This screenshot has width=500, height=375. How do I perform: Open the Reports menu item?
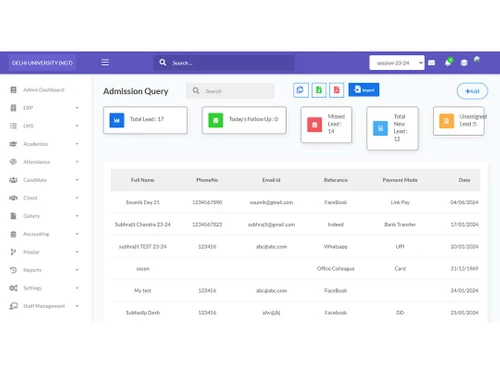coord(32,270)
